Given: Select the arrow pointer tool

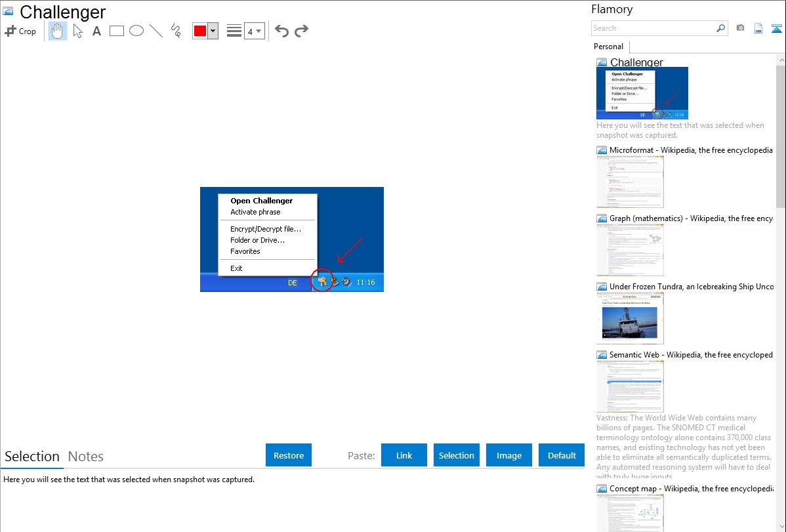Looking at the screenshot, I should 77,31.
